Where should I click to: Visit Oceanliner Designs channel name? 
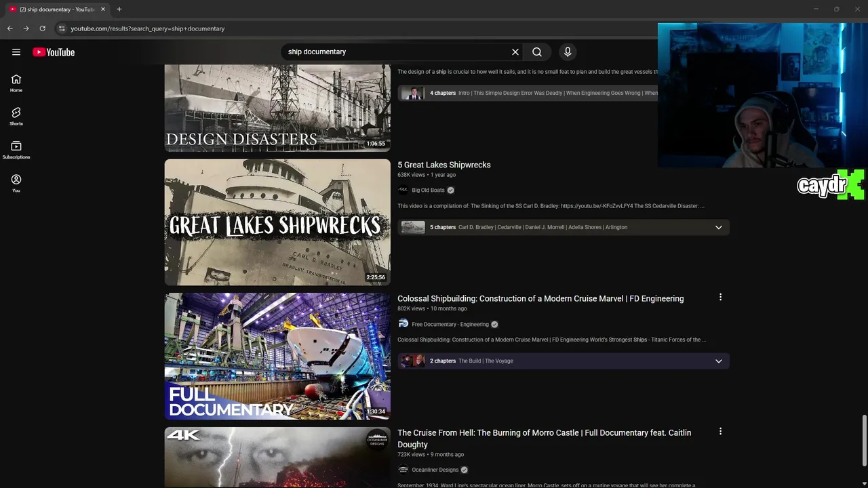[435, 470]
